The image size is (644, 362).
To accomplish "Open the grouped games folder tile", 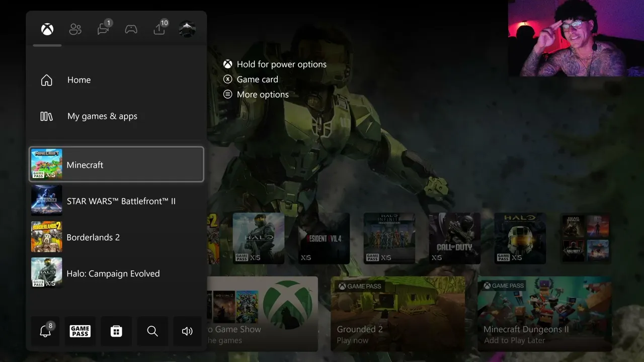I will click(586, 238).
